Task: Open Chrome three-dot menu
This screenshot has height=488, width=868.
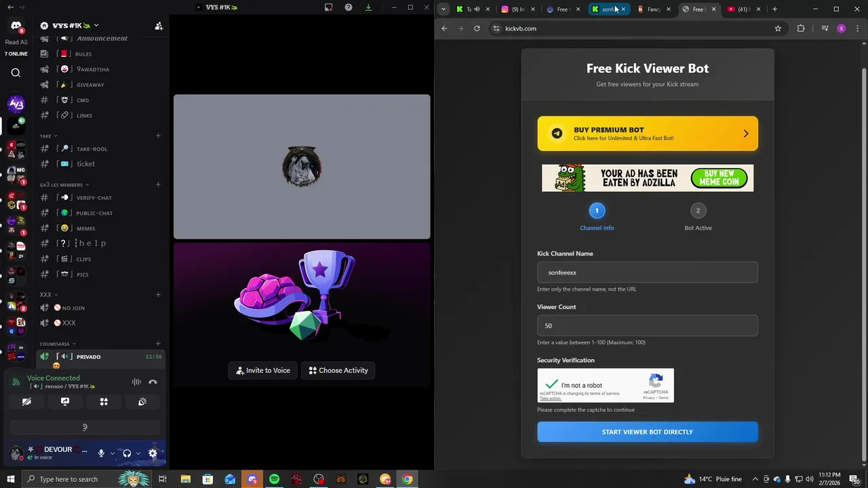Action: pyautogui.click(x=858, y=28)
